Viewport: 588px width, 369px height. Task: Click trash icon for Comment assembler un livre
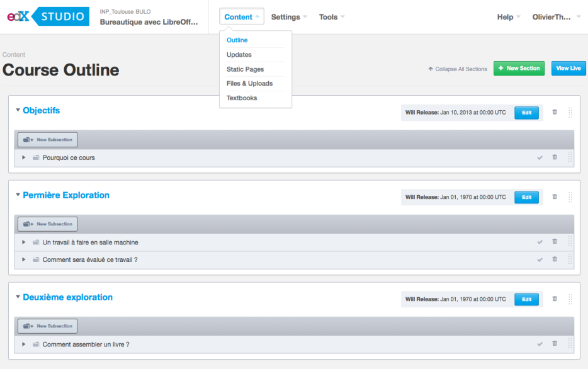point(555,344)
